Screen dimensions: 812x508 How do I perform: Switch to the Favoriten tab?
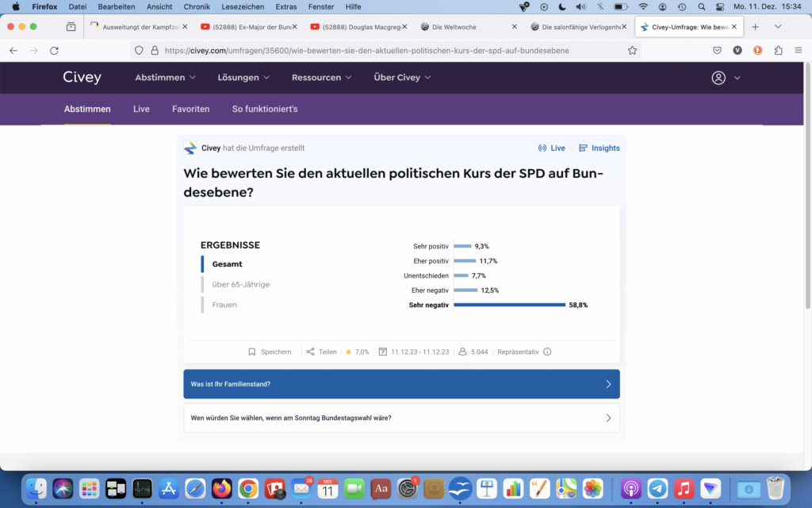[x=190, y=109]
